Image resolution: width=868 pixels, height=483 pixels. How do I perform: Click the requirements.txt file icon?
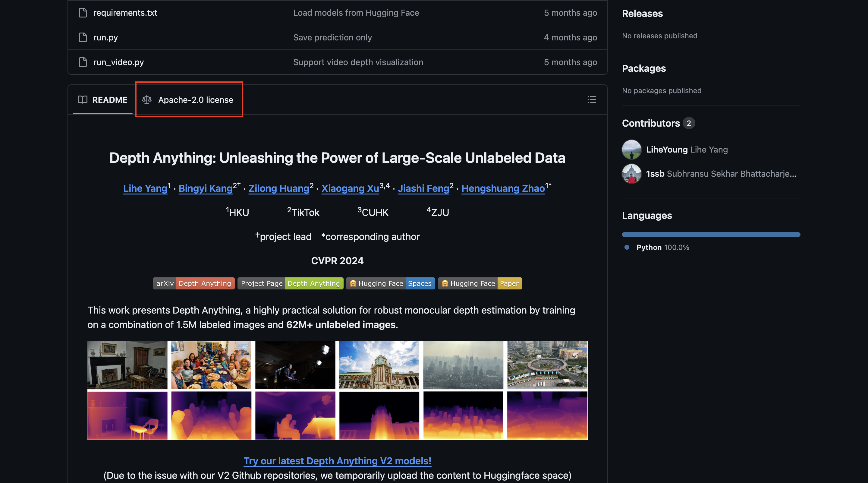pos(83,13)
